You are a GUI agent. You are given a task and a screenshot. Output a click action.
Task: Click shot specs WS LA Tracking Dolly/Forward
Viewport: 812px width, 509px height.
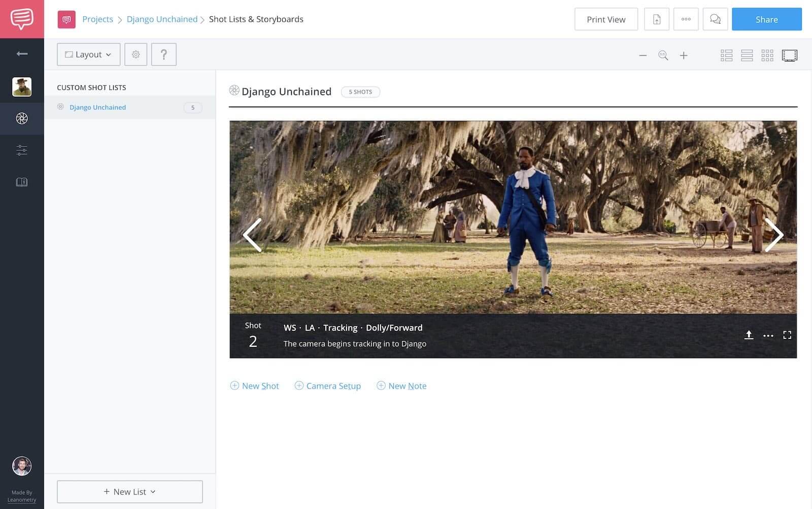[353, 328]
